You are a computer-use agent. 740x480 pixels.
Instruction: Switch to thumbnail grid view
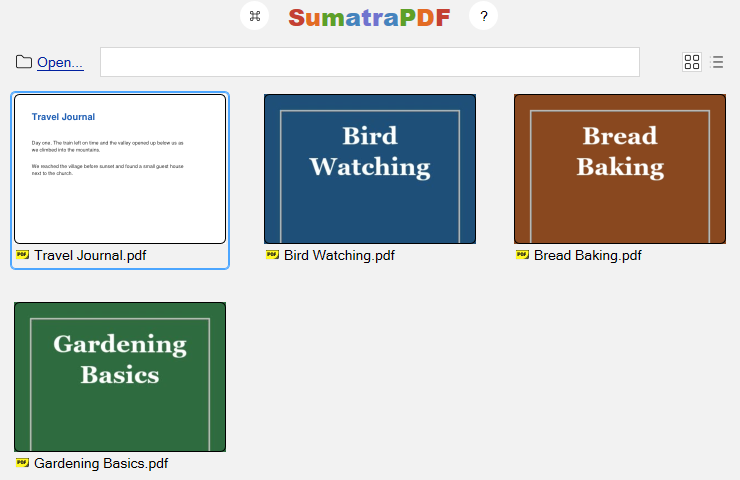692,62
